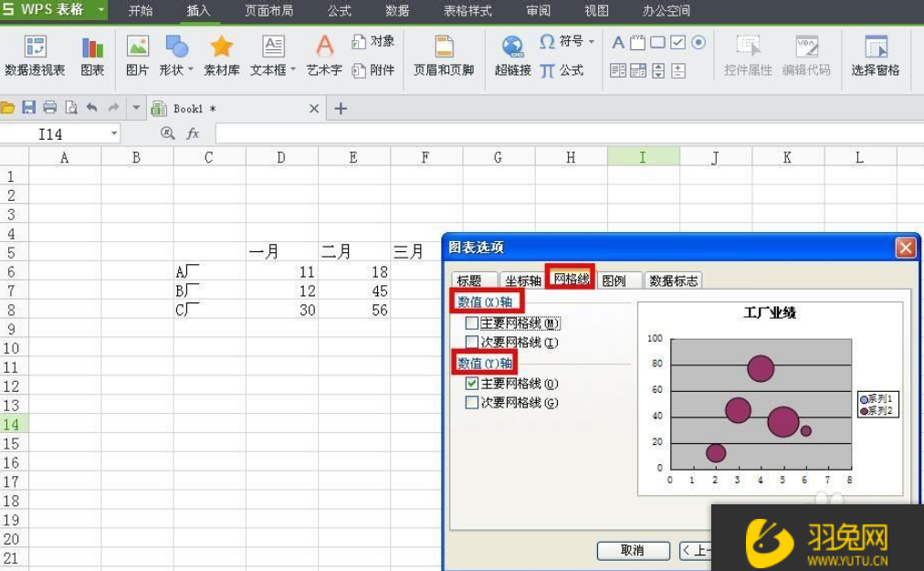Expand the quick access toolbar customize arrow
This screenshot has height=571, width=924.
(136, 108)
